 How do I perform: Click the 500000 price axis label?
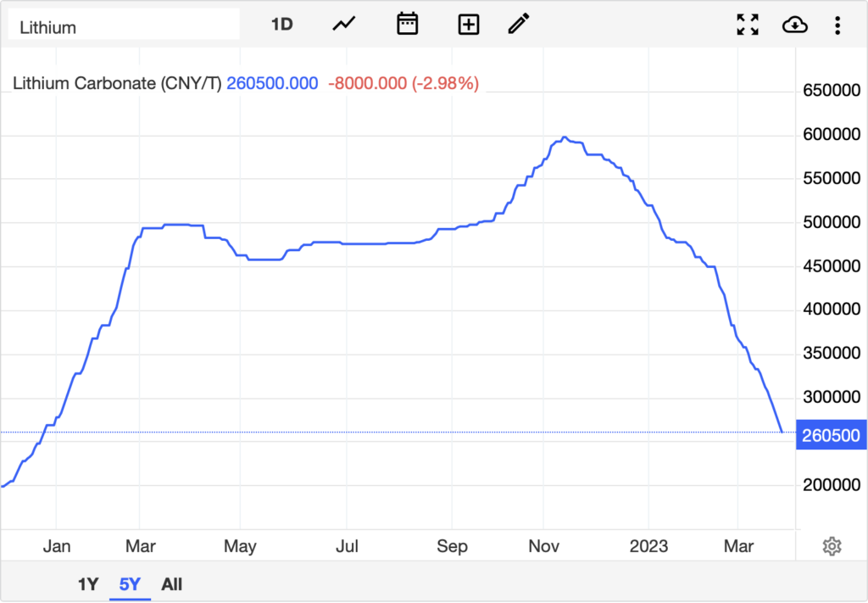tap(832, 222)
